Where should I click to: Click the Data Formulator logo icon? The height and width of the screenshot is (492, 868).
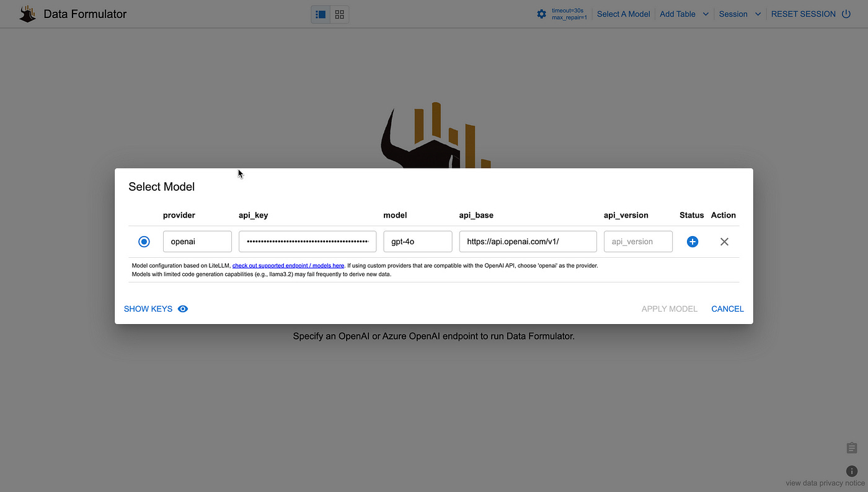click(27, 13)
